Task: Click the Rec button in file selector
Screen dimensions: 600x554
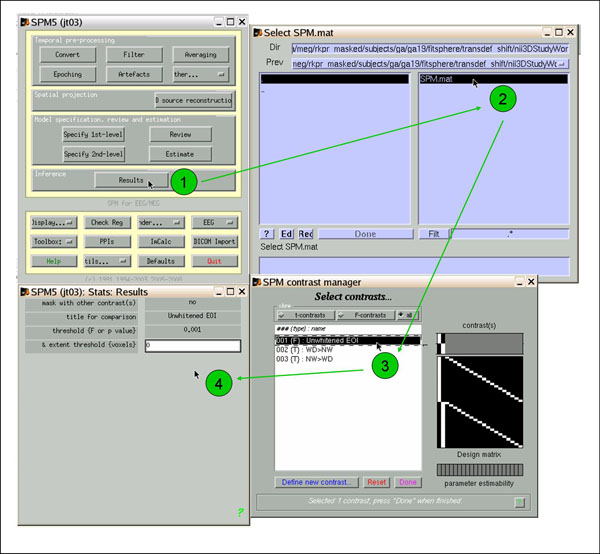Action: click(305, 233)
